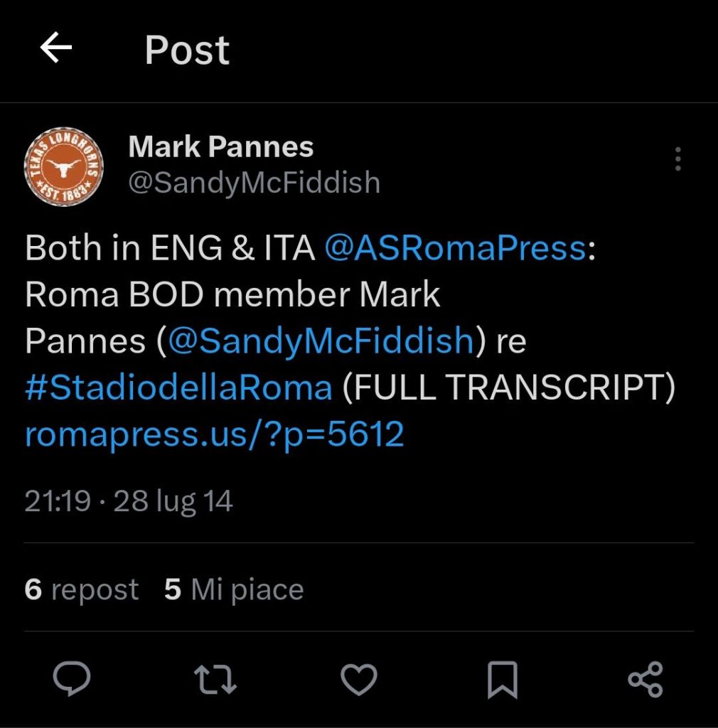View the 6 repost list
The height and width of the screenshot is (728, 718).
tap(81, 589)
